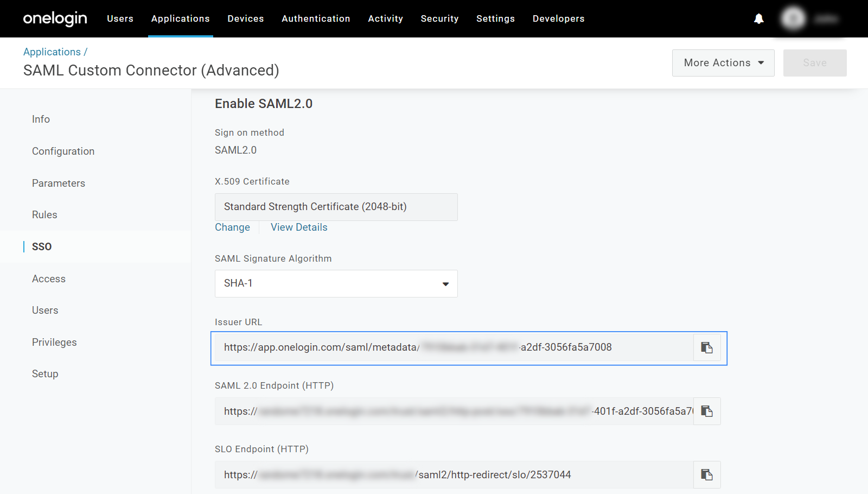Click the Change certificate link
The height and width of the screenshot is (494, 868).
point(232,227)
